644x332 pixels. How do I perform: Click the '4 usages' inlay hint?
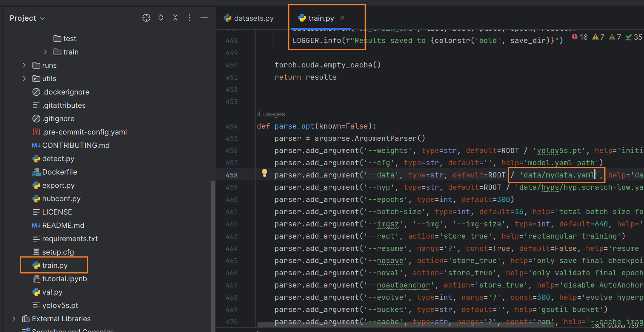[271, 114]
